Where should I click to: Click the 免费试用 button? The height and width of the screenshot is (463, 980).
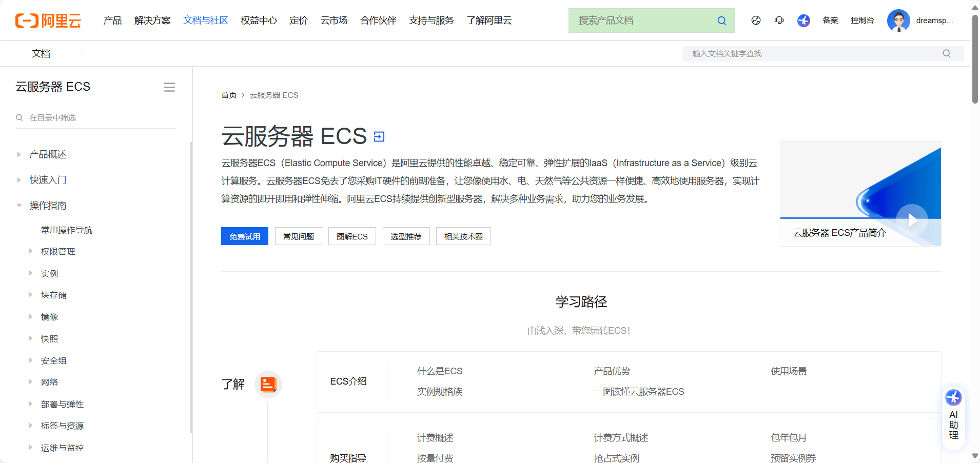245,236
